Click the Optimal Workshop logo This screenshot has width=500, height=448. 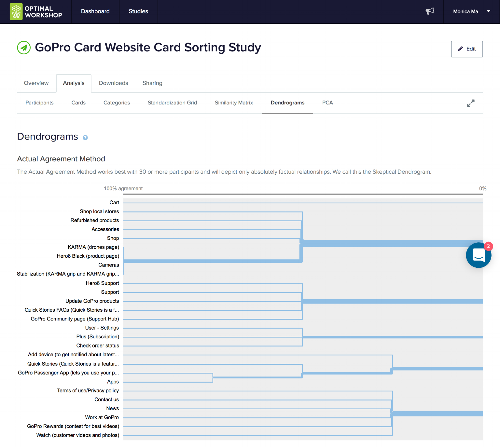[x=36, y=12]
